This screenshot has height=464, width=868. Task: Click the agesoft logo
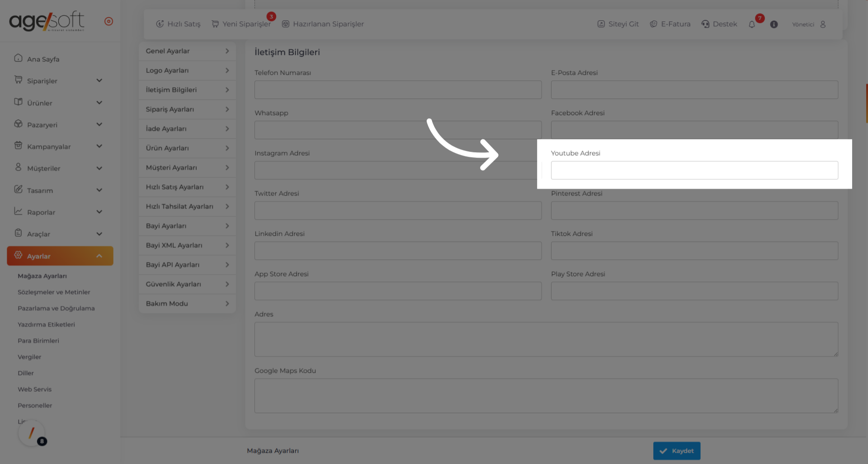click(47, 21)
